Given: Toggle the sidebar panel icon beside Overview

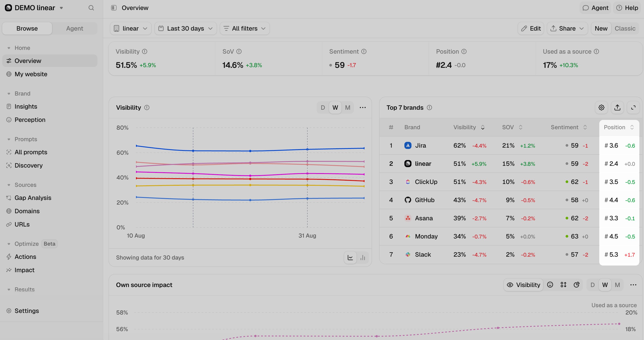Looking at the screenshot, I should (114, 8).
